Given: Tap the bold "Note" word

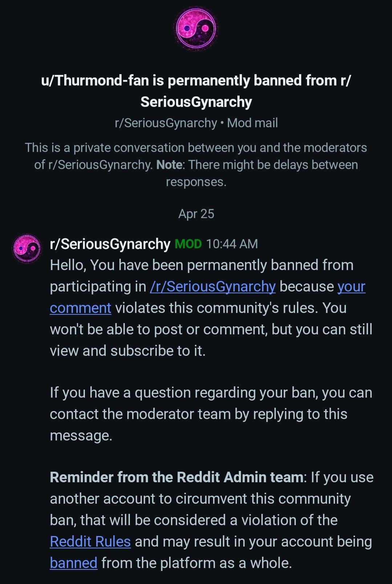Looking at the screenshot, I should [x=169, y=165].
